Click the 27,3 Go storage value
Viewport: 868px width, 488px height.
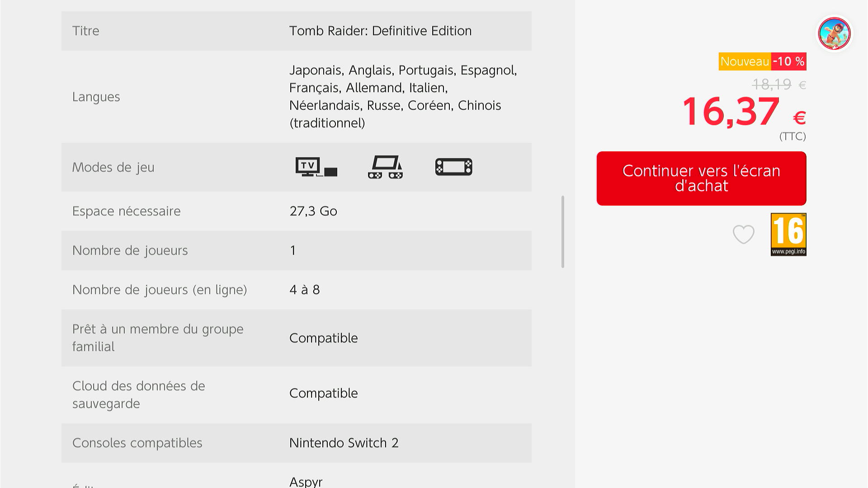pos(313,211)
